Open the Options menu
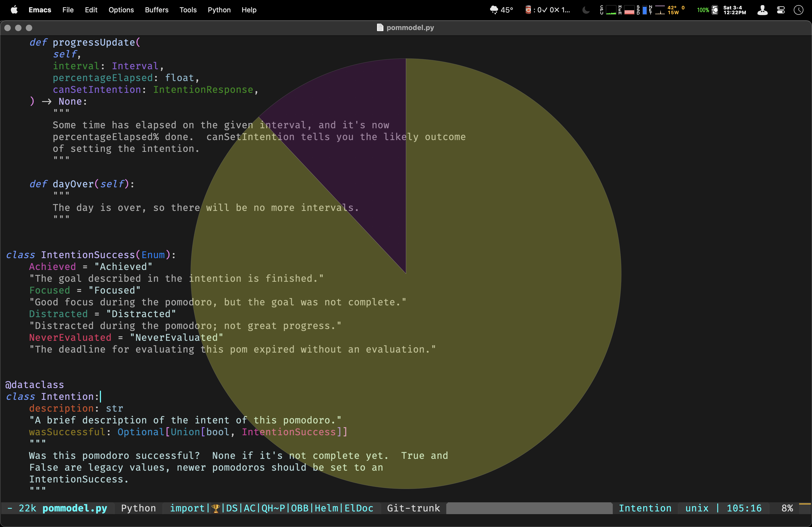812x527 pixels. click(121, 10)
